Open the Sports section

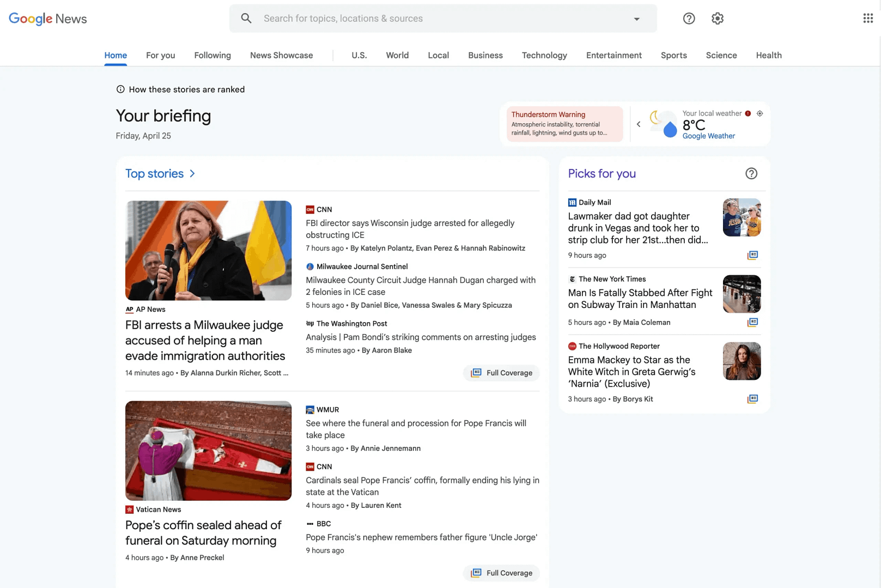click(674, 56)
